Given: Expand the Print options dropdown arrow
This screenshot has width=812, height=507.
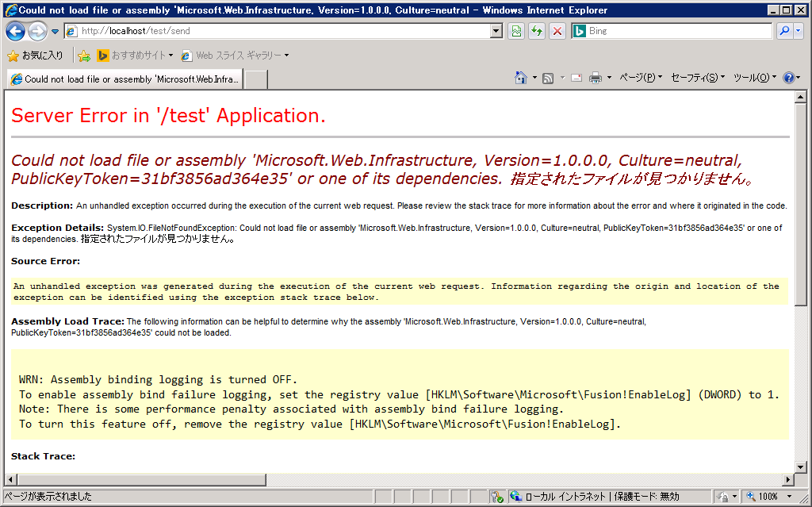Looking at the screenshot, I should 609,78.
